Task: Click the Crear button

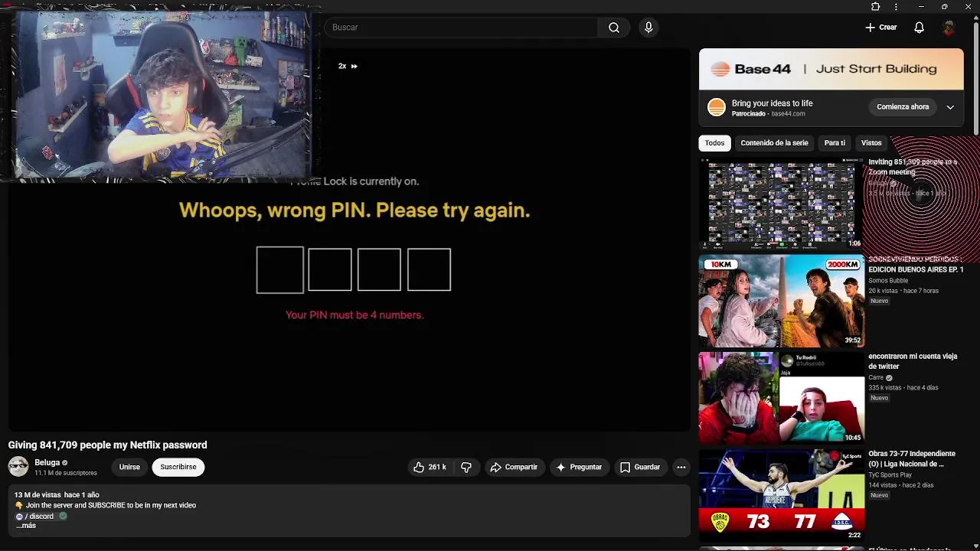Action: point(880,28)
